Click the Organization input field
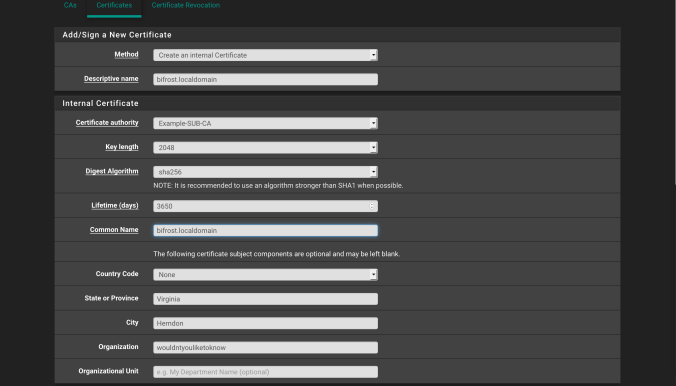The width and height of the screenshot is (676, 386). [266, 348]
